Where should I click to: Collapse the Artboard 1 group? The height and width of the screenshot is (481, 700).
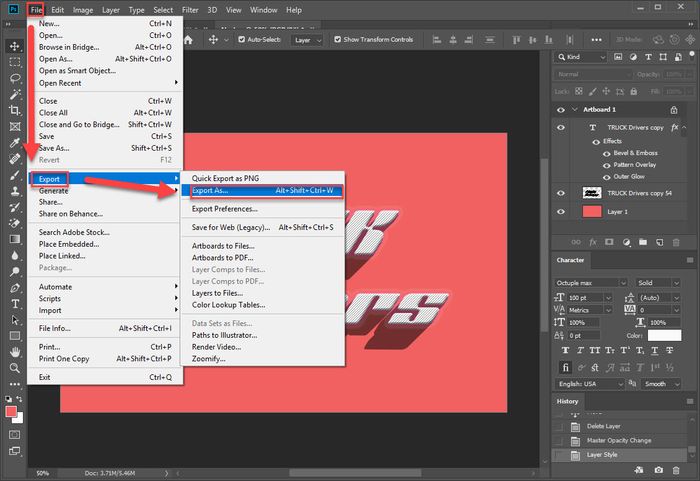tap(573, 109)
